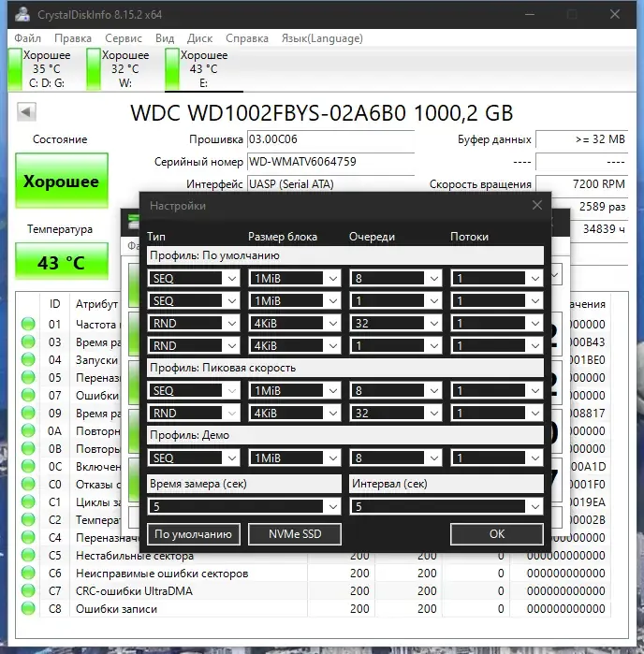Image resolution: width=644 pixels, height=654 pixels.
Task: Open Peak profile SEQ block size dropdown
Action: point(295,390)
